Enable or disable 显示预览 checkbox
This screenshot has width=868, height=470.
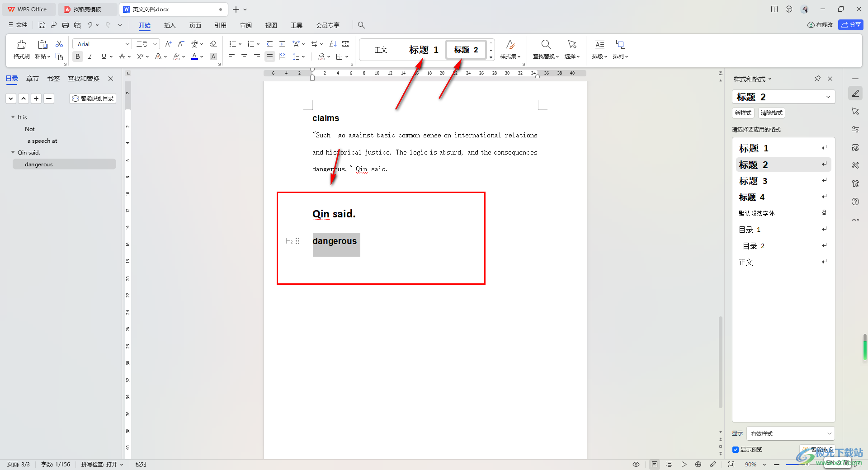(x=736, y=449)
